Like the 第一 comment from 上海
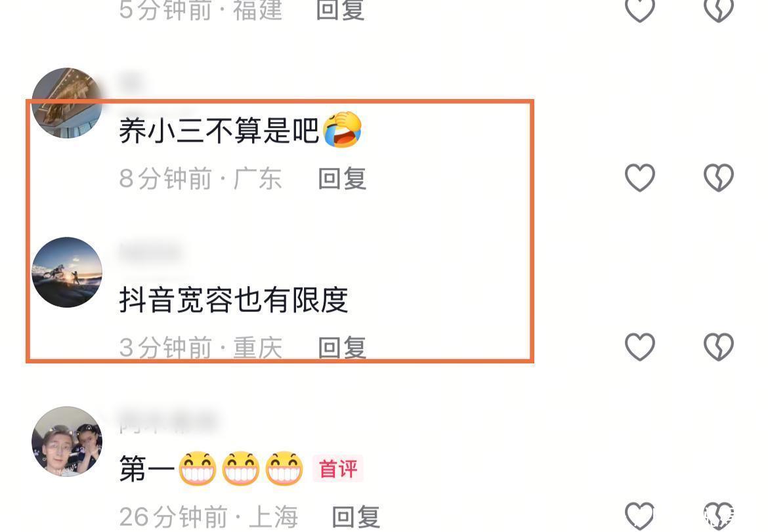 point(640,516)
